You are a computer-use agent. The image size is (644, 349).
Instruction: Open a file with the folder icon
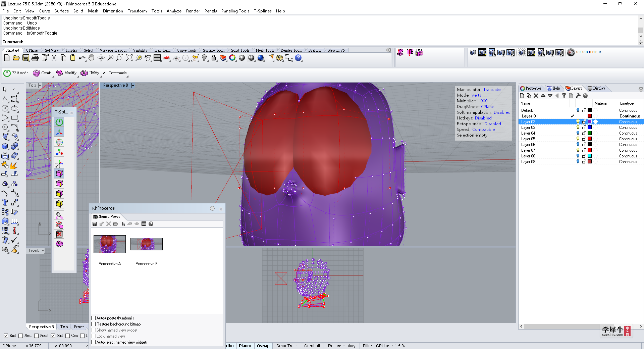[x=16, y=58]
